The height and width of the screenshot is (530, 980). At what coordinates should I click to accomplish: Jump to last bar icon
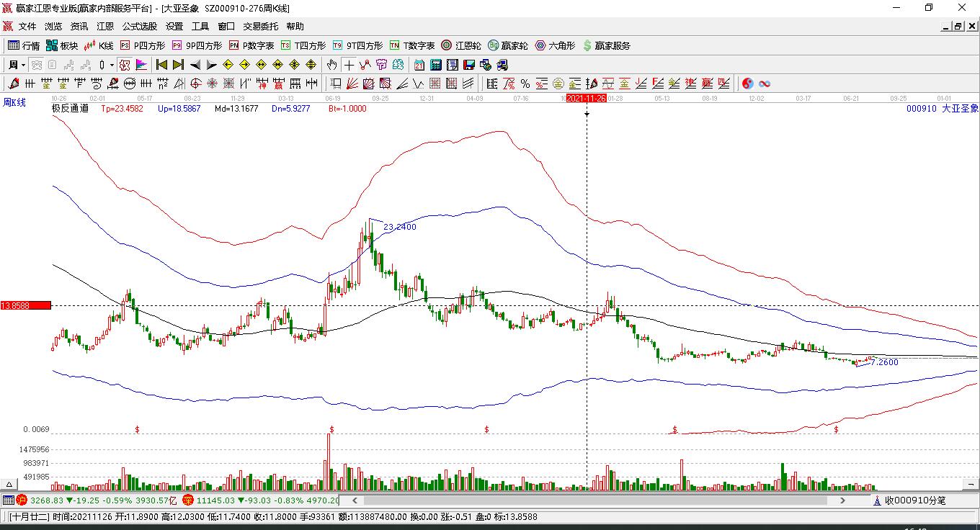click(x=178, y=65)
